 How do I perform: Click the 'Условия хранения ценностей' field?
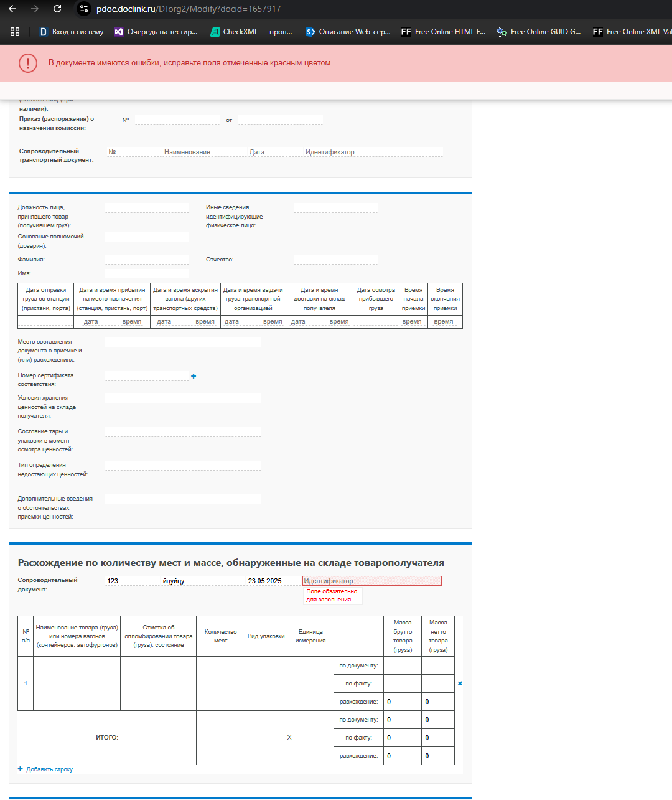[x=183, y=398]
